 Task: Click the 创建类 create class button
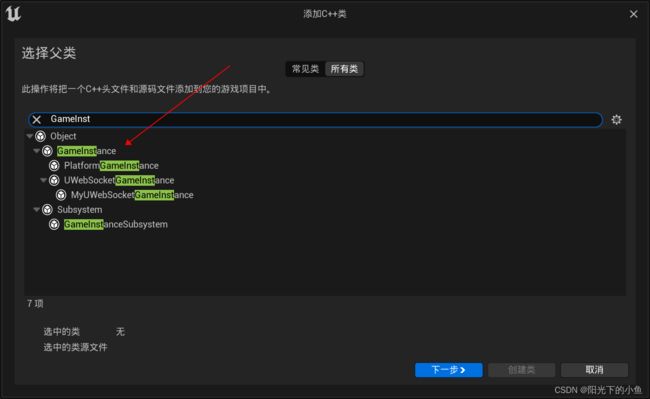521,370
